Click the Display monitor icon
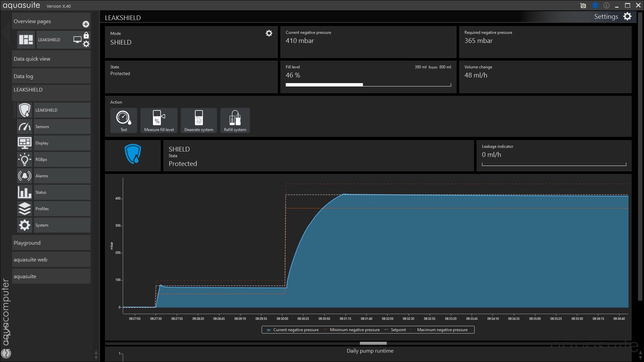The height and width of the screenshot is (362, 644). pyautogui.click(x=24, y=143)
